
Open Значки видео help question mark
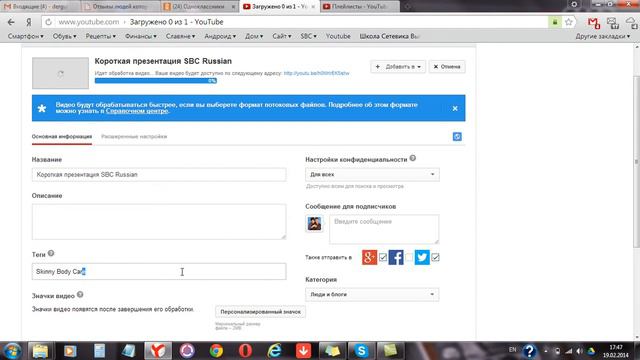[x=80, y=295]
